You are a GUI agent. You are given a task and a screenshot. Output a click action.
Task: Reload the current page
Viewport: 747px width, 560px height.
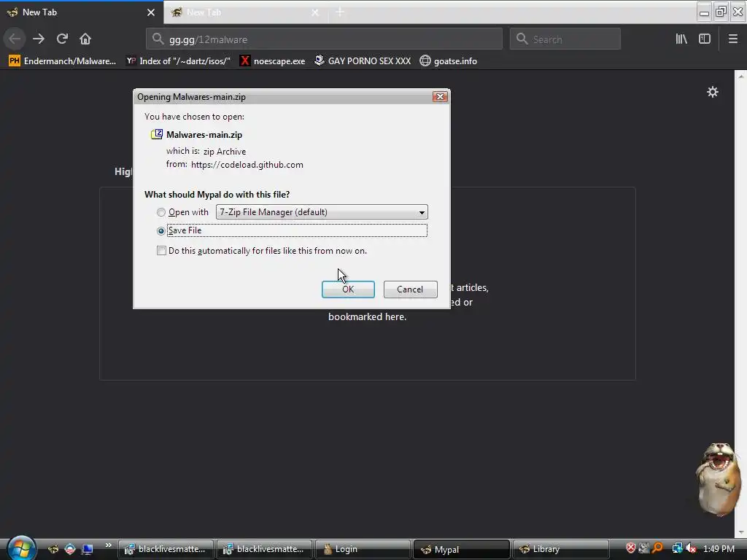coord(62,39)
